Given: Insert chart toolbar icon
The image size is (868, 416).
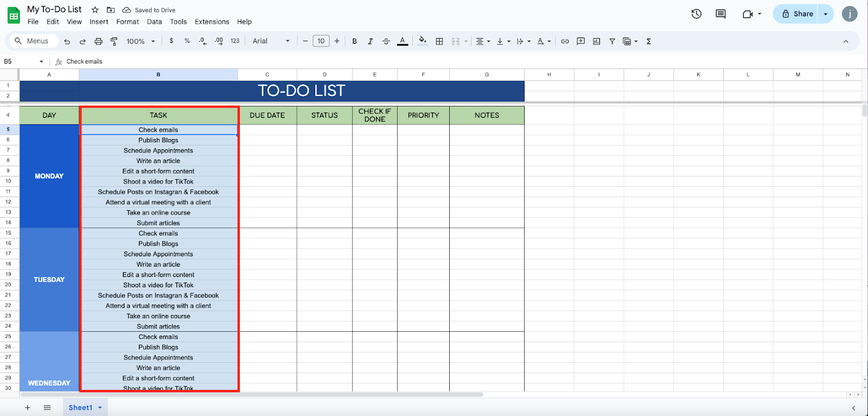Looking at the screenshot, I should [x=596, y=41].
